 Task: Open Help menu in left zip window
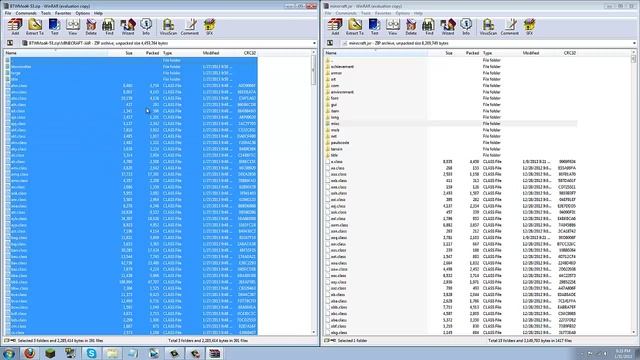98,13
